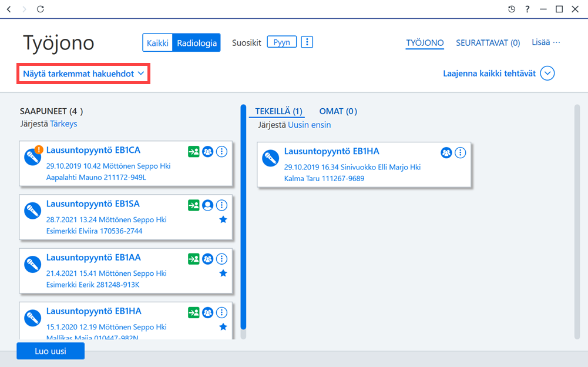Select the Kaikki filter toggle
The image size is (588, 367).
(157, 43)
